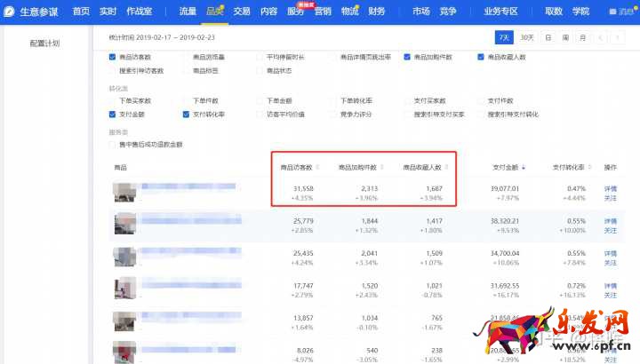Sort by 商品收藏人数 column sort icon
640x364 pixels.
click(442, 167)
